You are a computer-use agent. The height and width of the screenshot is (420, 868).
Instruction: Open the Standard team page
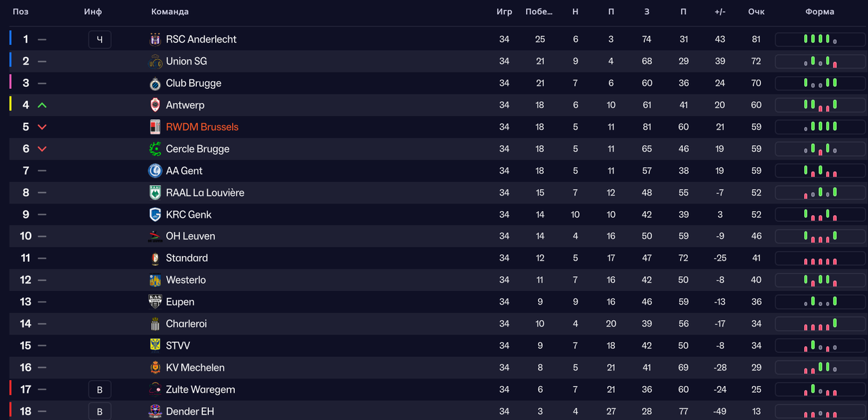187,258
